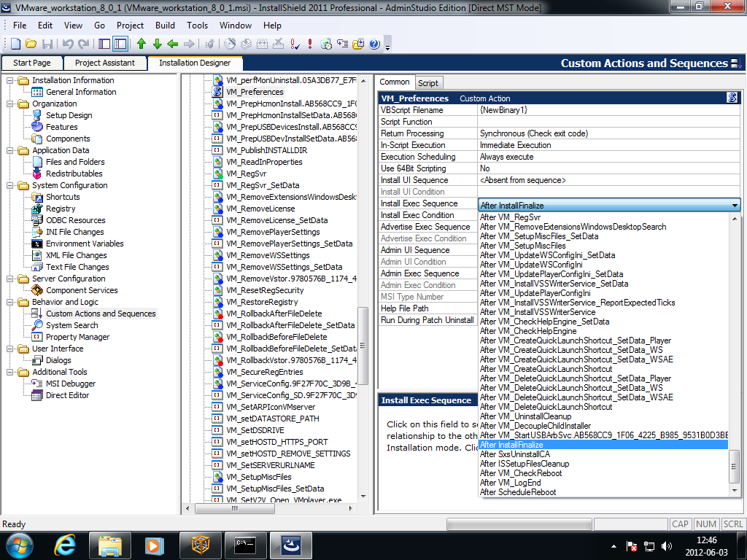747x560 pixels.
Task: Toggle the single-pane layout view toolbar icon
Action: (104, 44)
